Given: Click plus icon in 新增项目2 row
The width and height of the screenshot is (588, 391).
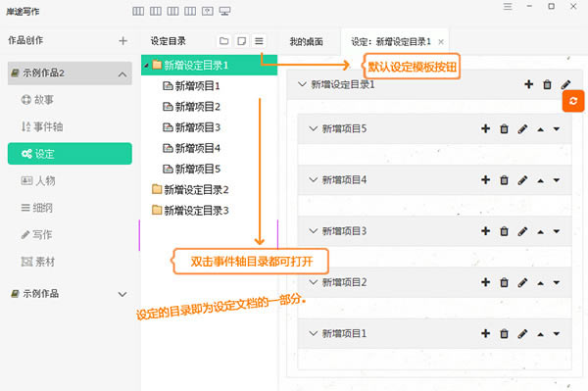Looking at the screenshot, I should (486, 282).
